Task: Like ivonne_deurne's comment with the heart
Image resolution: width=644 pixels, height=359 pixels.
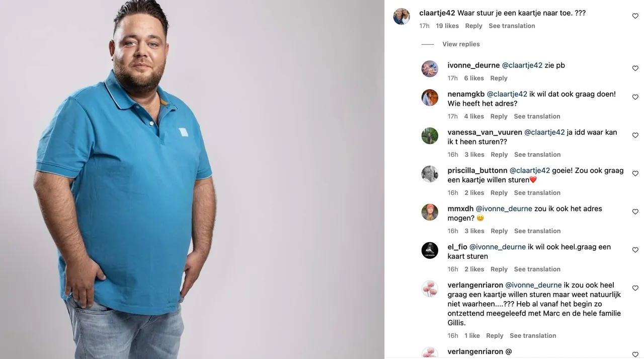Action: click(635, 68)
